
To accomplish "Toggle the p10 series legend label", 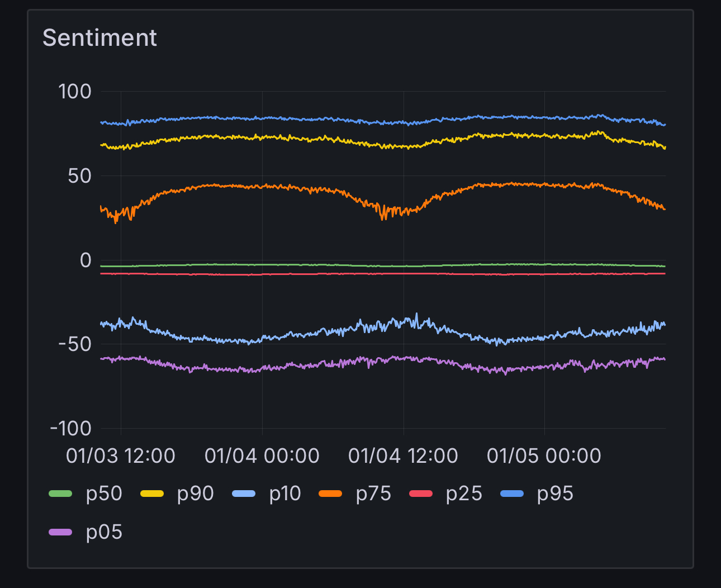I will (285, 494).
